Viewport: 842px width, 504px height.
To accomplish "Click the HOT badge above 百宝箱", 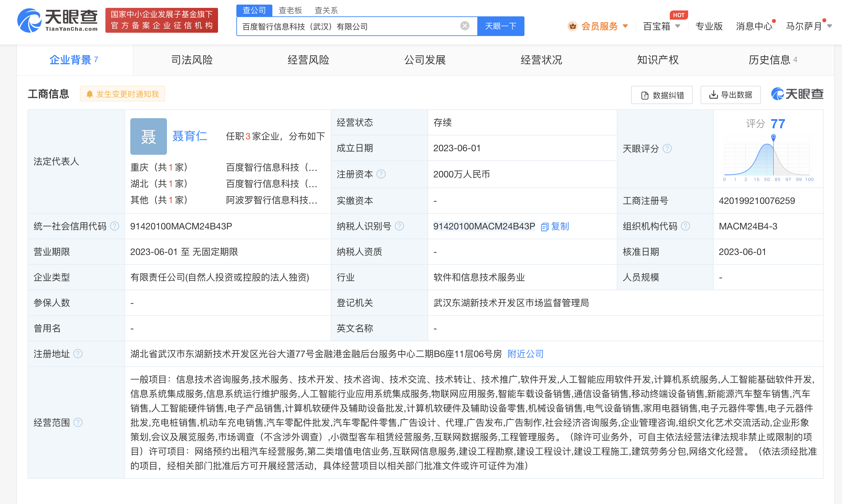I will [679, 15].
